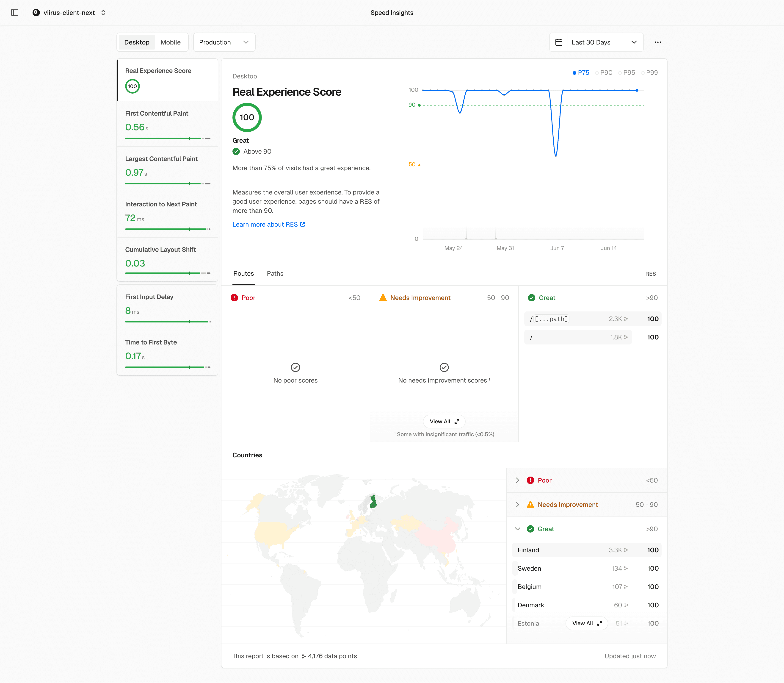The image size is (784, 683).
Task: Select the P90 percentile option
Action: tap(604, 72)
